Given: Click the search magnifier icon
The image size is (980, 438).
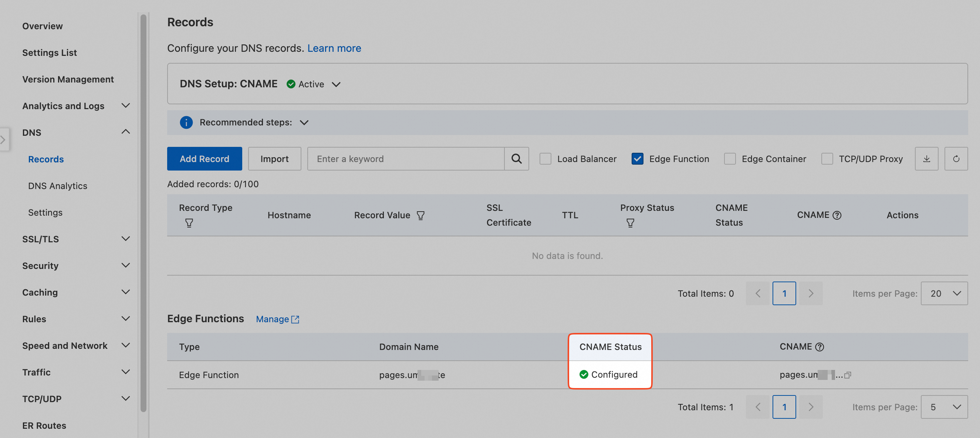Looking at the screenshot, I should click(516, 159).
